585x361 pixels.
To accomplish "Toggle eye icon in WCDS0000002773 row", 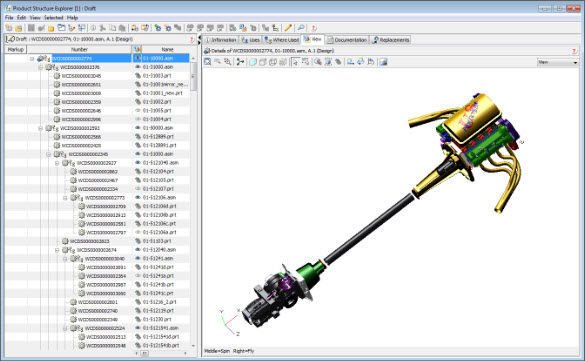I will [x=138, y=197].
